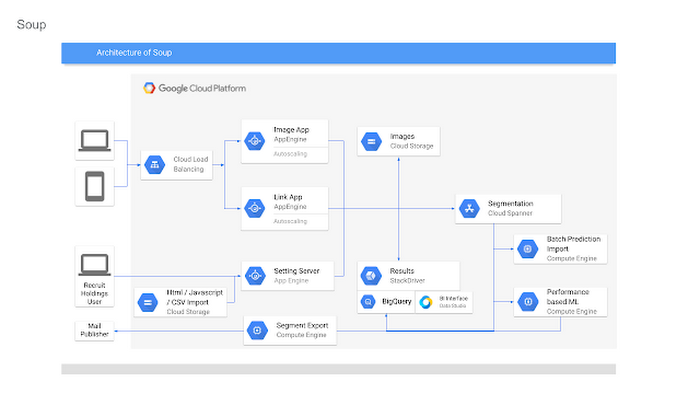Click 'Autoscaling' under Link App
The image size is (700, 394).
290,221
